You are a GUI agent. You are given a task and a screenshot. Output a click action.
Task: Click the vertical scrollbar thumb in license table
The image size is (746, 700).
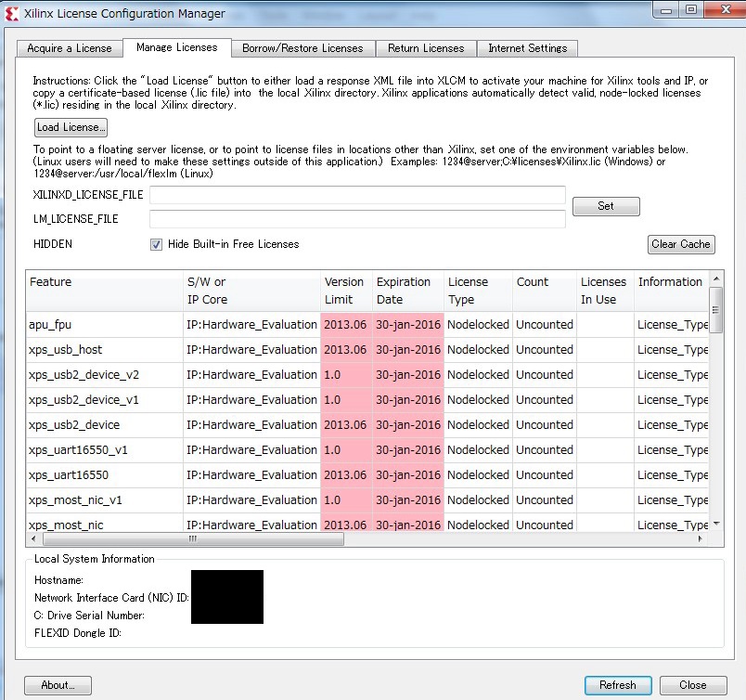pyautogui.click(x=715, y=310)
